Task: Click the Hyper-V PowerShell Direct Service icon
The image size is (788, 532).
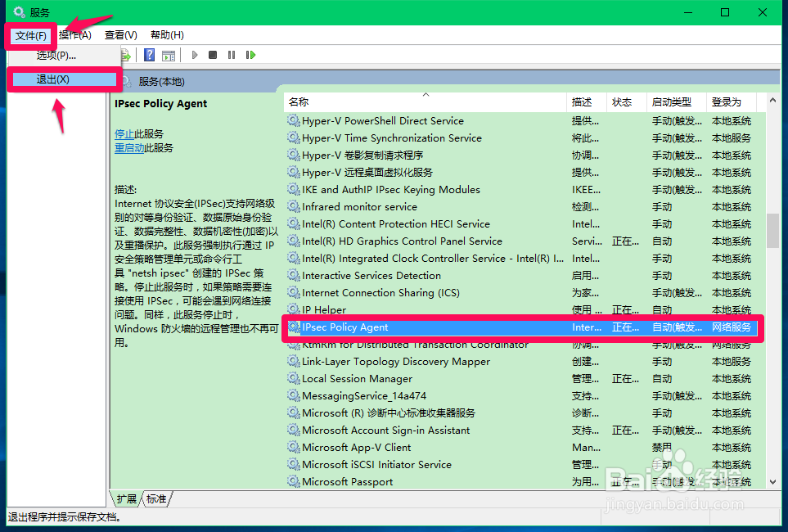Action: (x=293, y=120)
